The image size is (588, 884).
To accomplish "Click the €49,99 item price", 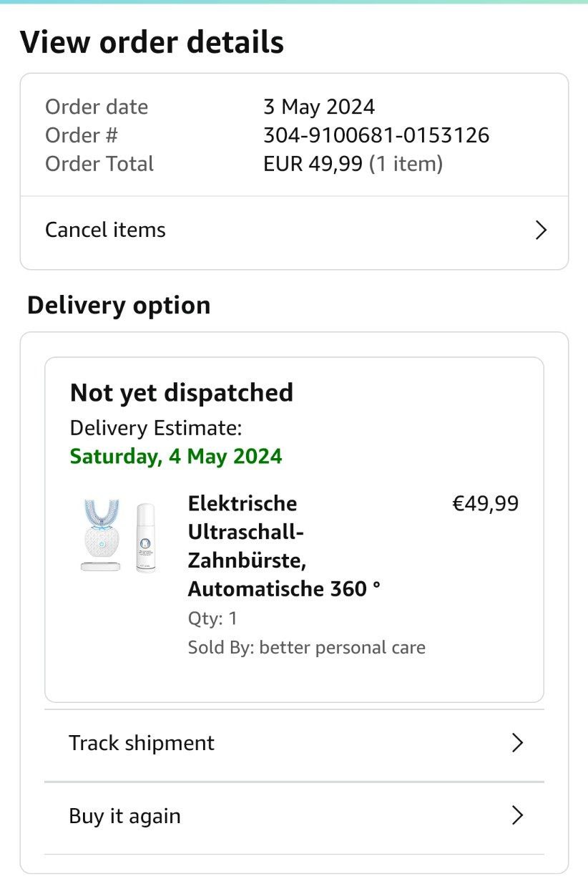I will pyautogui.click(x=486, y=504).
